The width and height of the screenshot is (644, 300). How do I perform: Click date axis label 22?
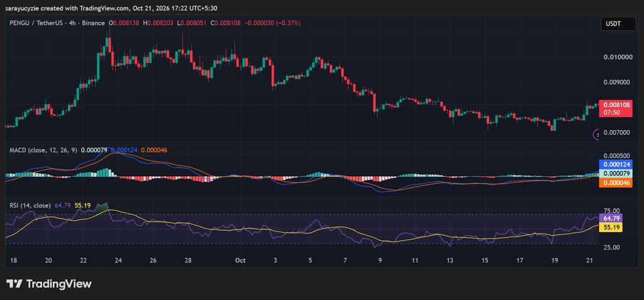click(84, 260)
